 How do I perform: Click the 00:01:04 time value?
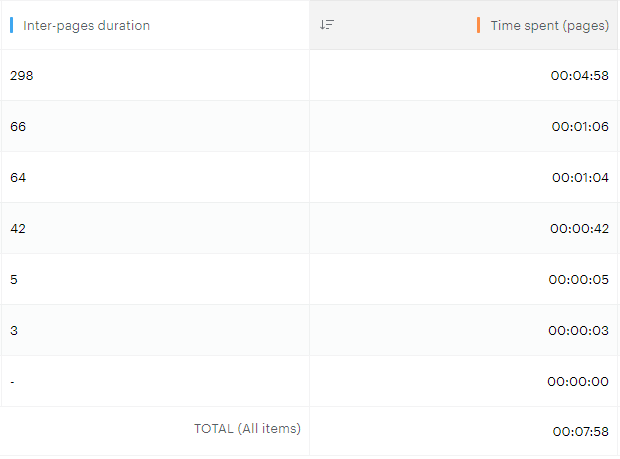(x=579, y=178)
